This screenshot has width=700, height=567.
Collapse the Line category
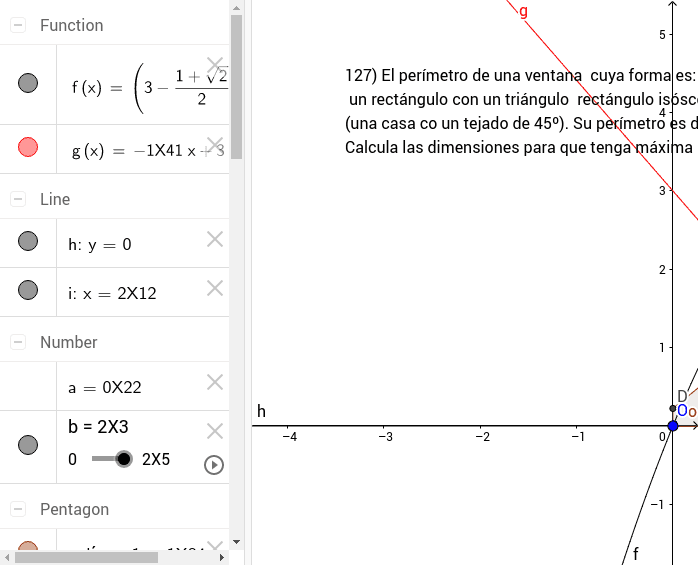[18, 199]
